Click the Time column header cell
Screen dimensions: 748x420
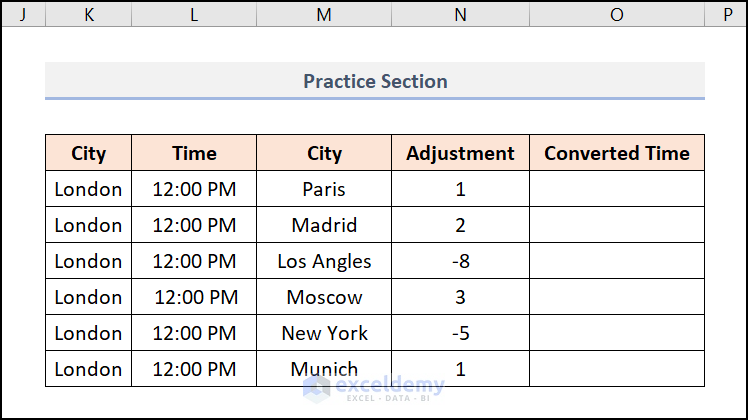tap(194, 153)
